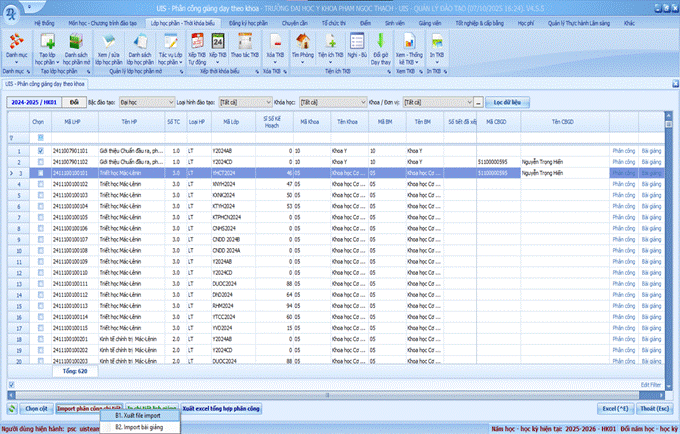Viewport: 680px width, 434px height.
Task: Click the Edit Filter link
Action: coord(651,385)
